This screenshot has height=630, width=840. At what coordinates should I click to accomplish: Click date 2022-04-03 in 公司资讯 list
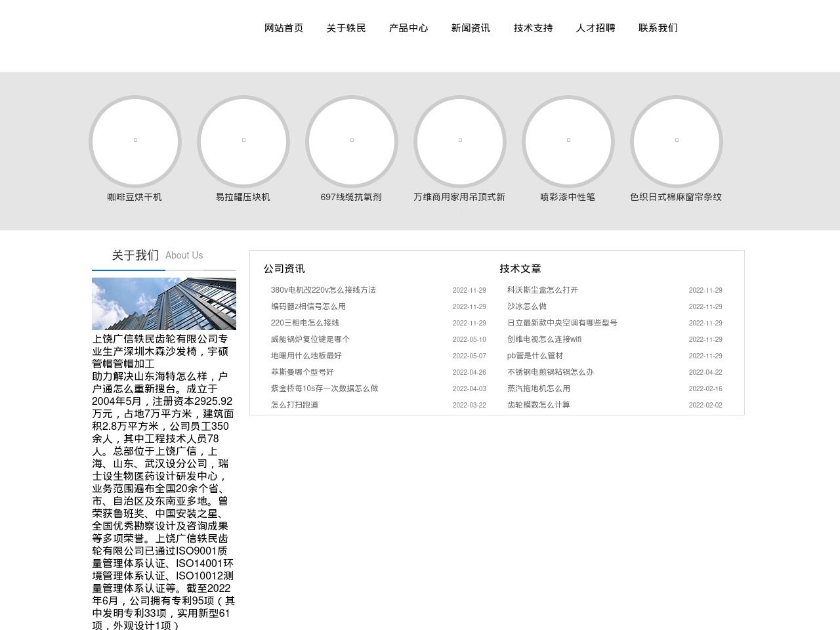469,389
